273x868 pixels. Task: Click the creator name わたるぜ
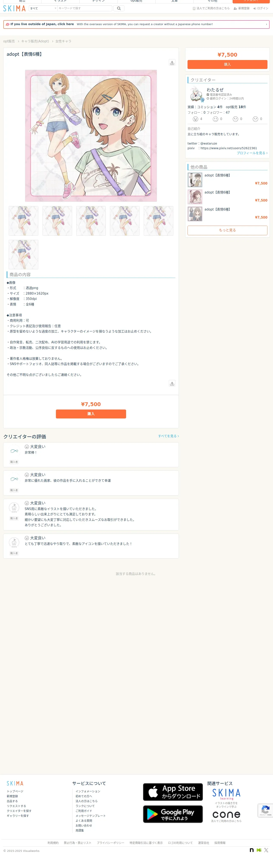pyautogui.click(x=215, y=90)
